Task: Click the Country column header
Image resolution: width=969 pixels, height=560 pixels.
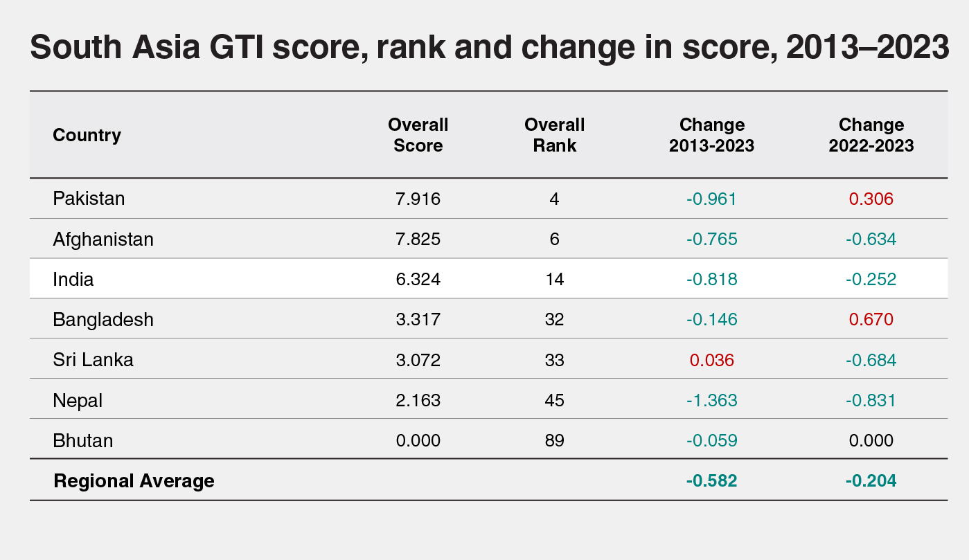Action: [x=87, y=135]
